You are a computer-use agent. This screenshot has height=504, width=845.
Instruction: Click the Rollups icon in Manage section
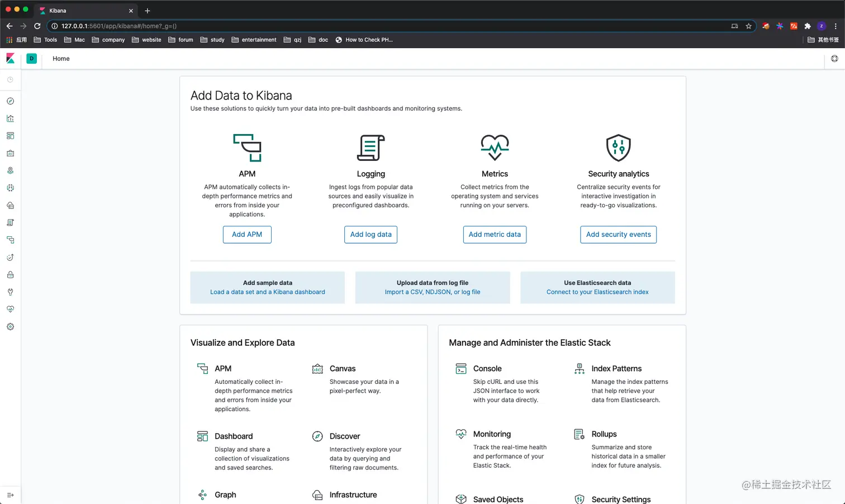[x=580, y=434]
